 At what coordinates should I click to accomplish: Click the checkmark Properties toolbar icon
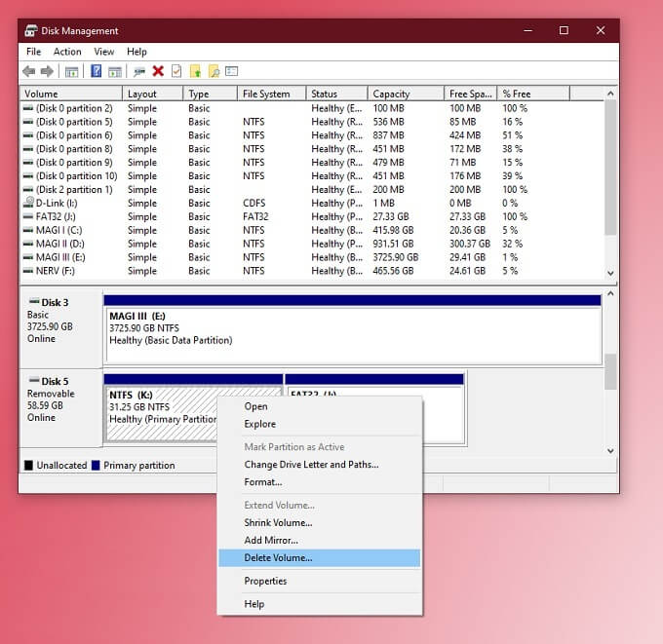(175, 71)
